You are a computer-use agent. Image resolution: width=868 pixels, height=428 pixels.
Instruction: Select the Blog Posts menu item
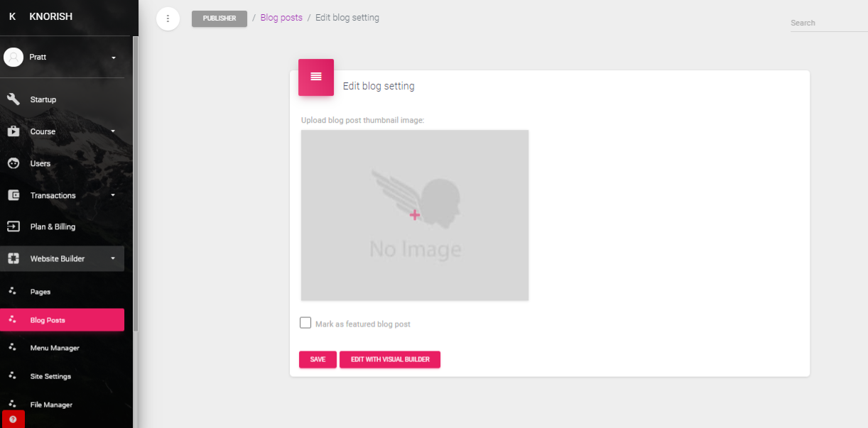[63, 320]
